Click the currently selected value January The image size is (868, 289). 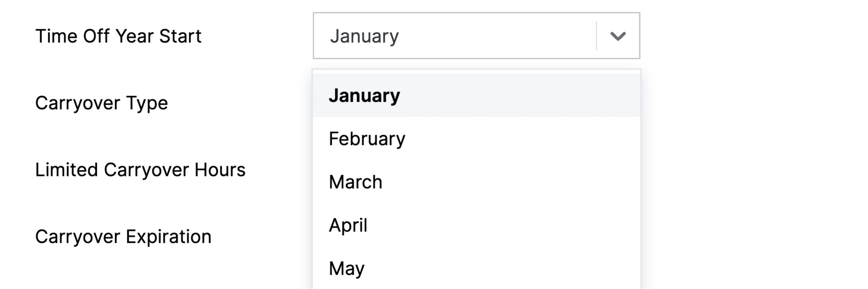click(x=365, y=36)
